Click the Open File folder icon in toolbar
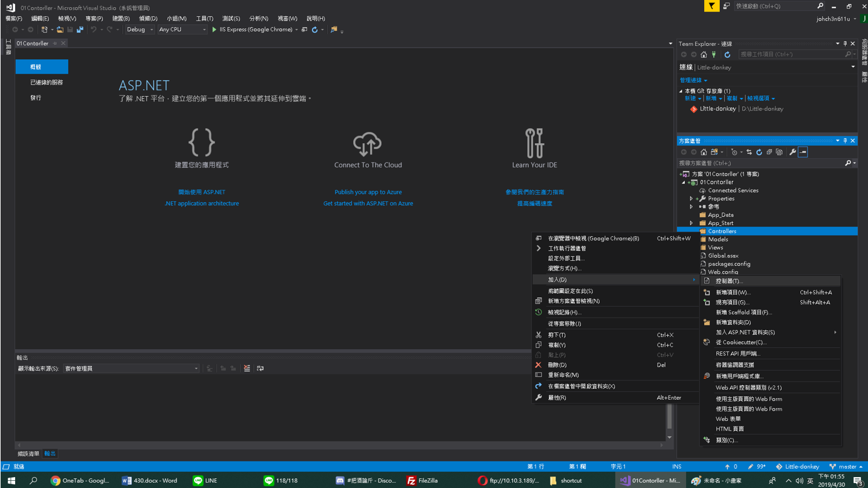The width and height of the screenshot is (868, 488). pos(60,30)
